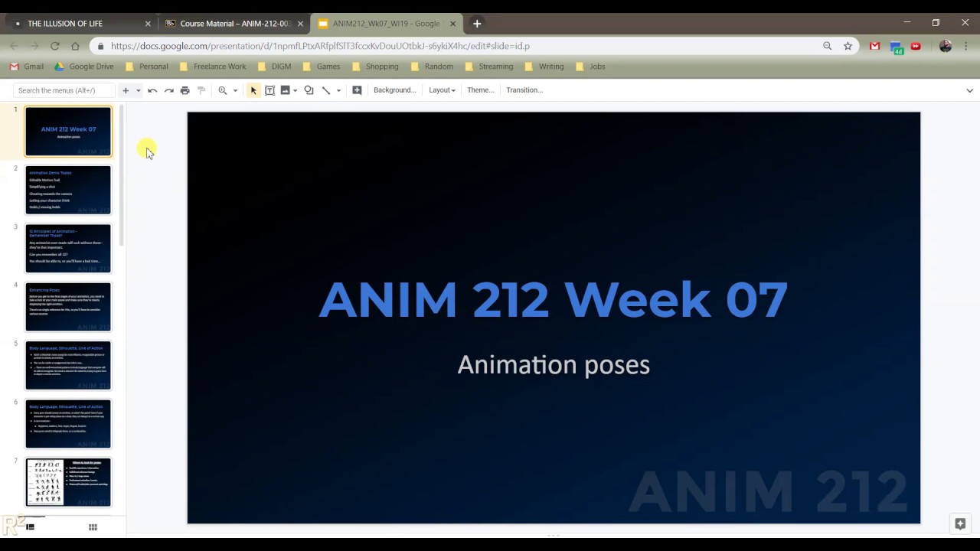Click the Print icon in the toolbar
This screenshot has width=980, height=551.
185,90
